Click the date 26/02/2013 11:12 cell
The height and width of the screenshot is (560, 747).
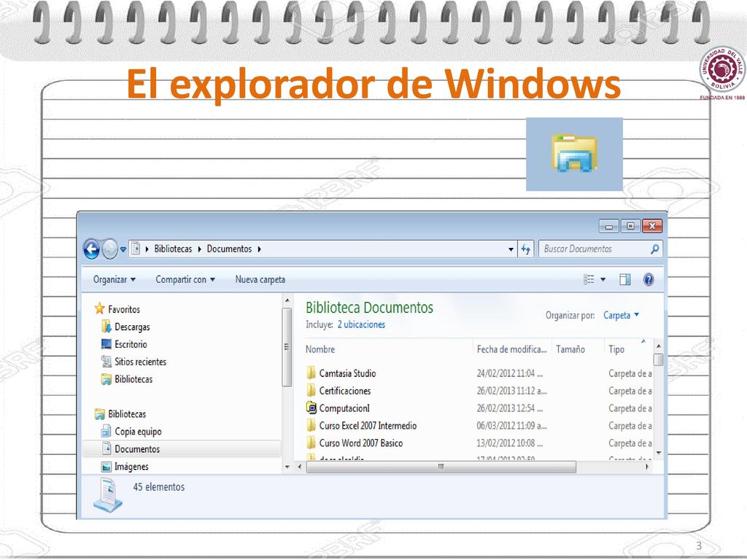(x=511, y=391)
